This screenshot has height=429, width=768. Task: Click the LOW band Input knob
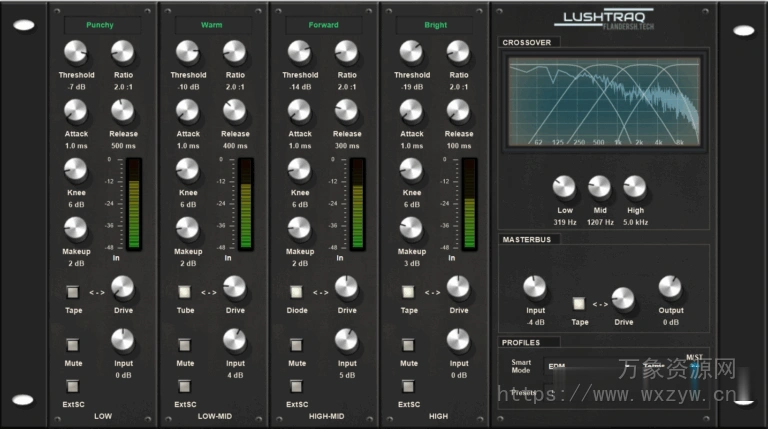(x=122, y=340)
